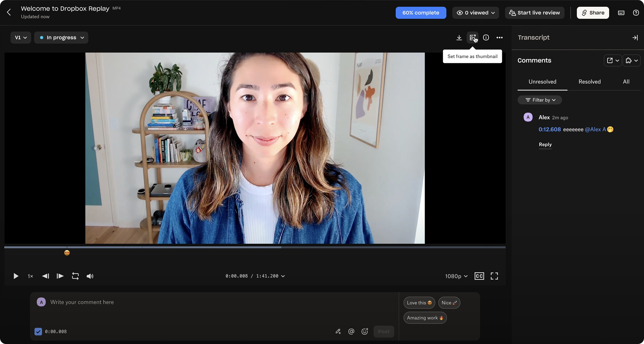
Task: Click the Set frame as thumbnail icon
Action: (473, 38)
